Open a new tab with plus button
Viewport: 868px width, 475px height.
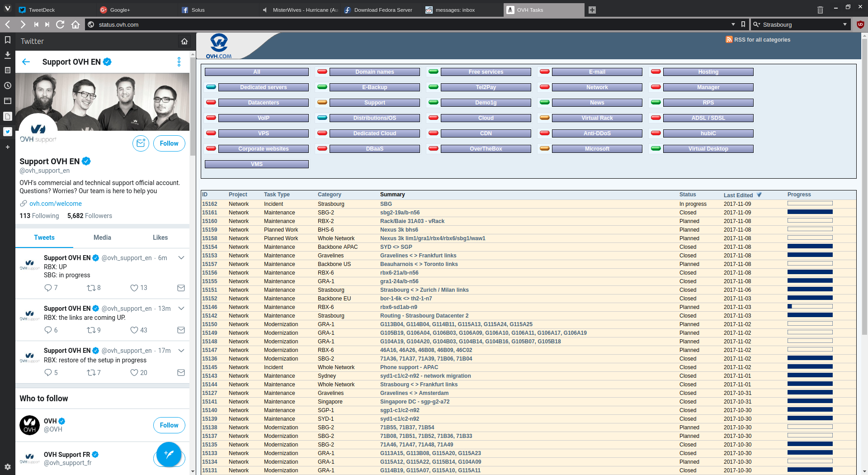[592, 10]
